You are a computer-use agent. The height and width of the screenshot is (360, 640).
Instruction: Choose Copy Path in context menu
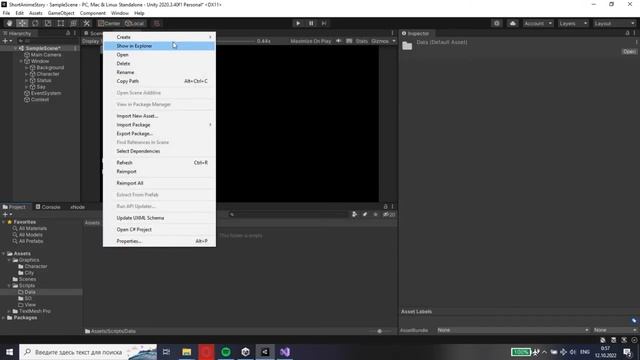(159, 81)
